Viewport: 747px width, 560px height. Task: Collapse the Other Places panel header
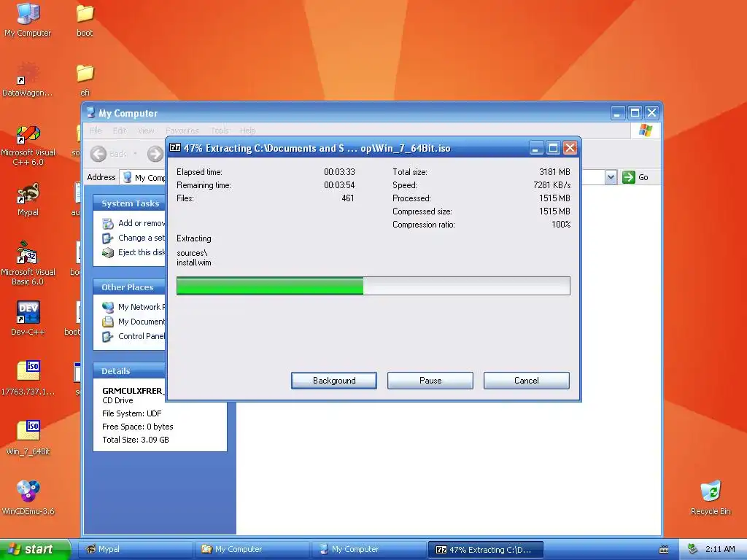130,287
